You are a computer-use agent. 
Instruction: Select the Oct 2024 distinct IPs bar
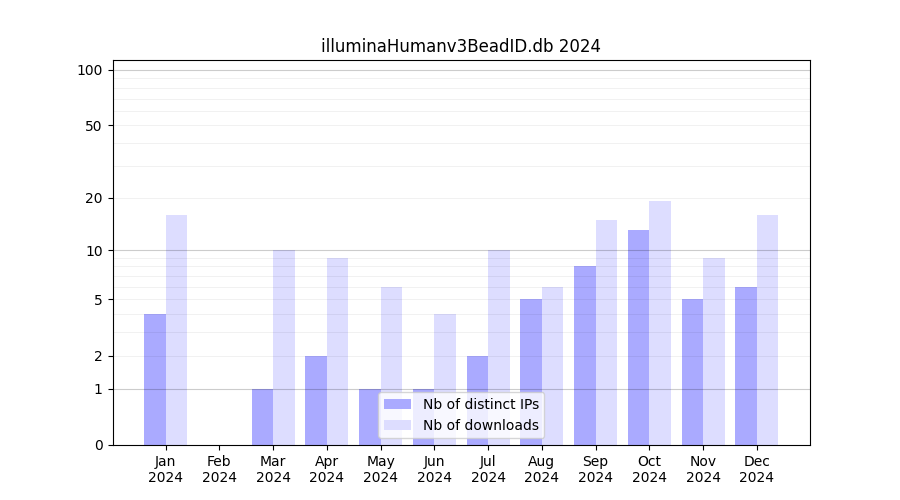click(638, 337)
